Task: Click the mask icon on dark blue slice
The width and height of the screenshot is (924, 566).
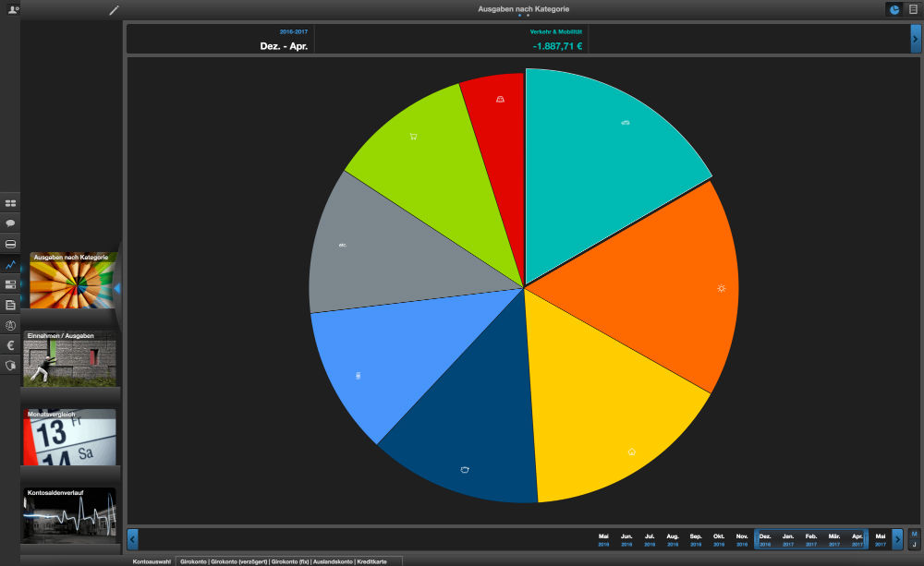Action: (x=465, y=469)
